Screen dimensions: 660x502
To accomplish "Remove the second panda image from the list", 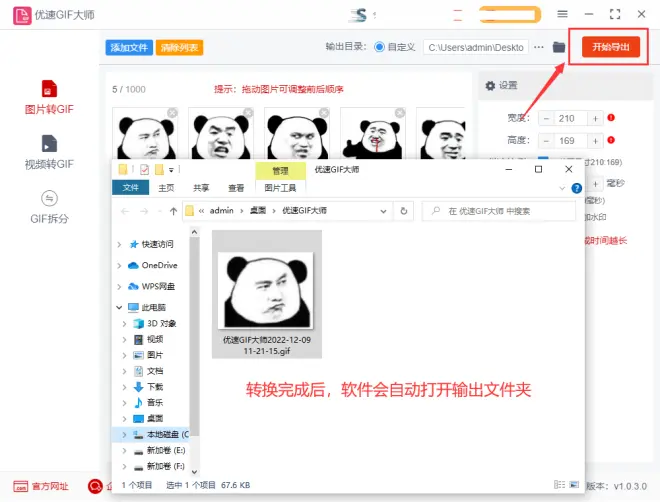I will tap(248, 113).
